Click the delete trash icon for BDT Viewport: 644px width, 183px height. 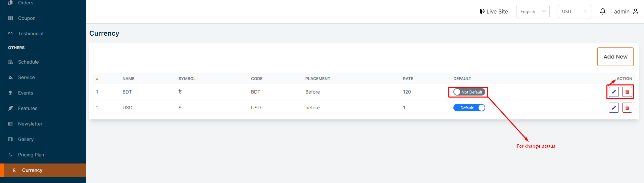point(627,92)
